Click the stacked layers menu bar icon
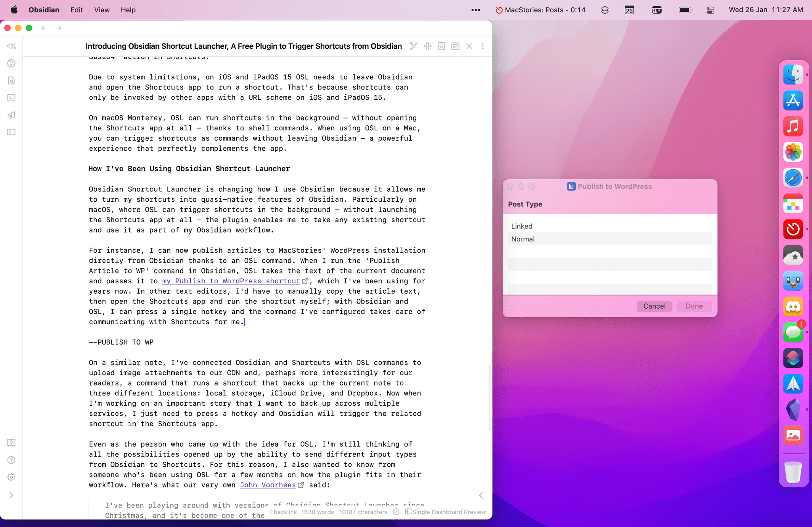The width and height of the screenshot is (812, 527). pos(605,10)
